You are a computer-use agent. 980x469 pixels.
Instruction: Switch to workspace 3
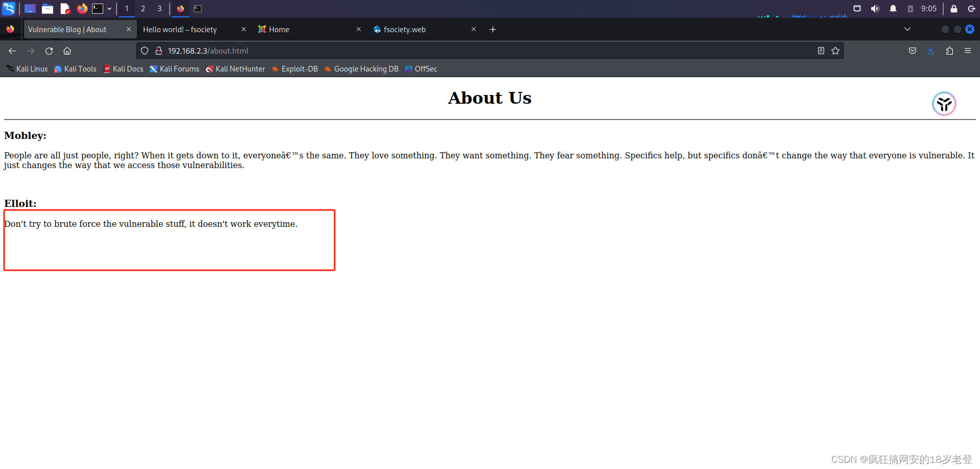[159, 9]
